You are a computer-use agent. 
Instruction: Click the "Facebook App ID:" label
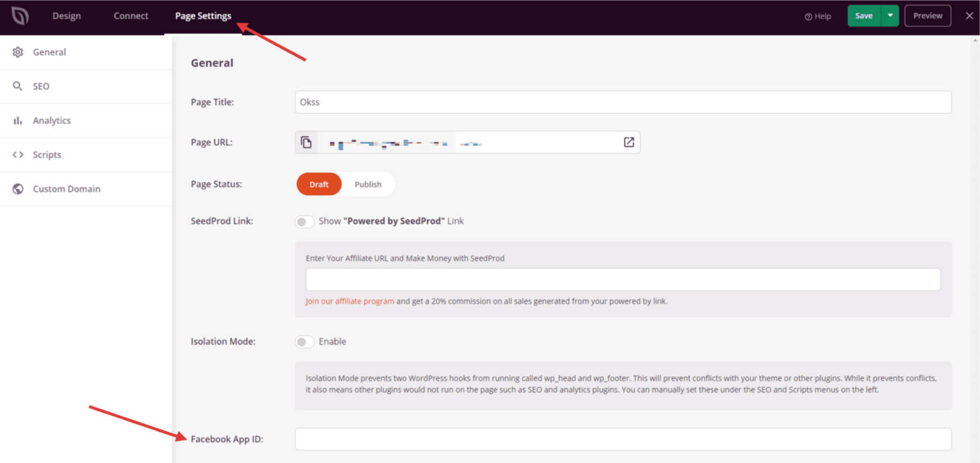227,439
